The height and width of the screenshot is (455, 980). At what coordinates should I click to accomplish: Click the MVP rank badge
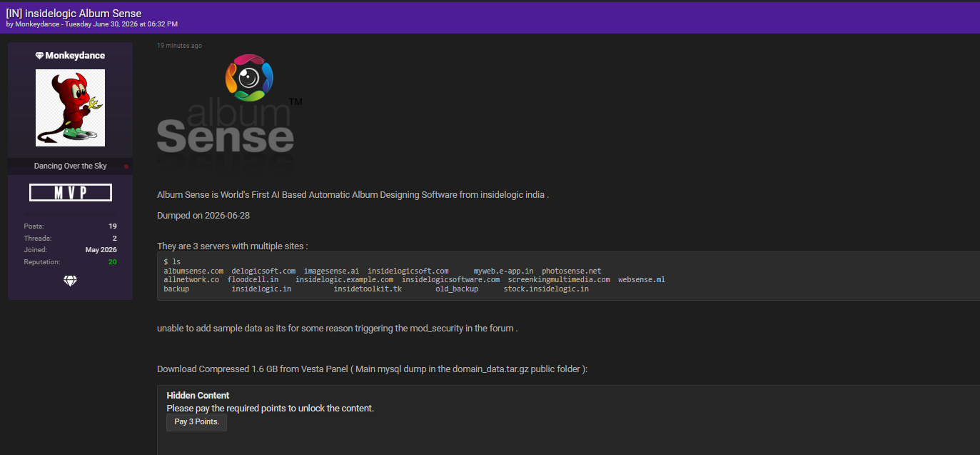point(70,193)
